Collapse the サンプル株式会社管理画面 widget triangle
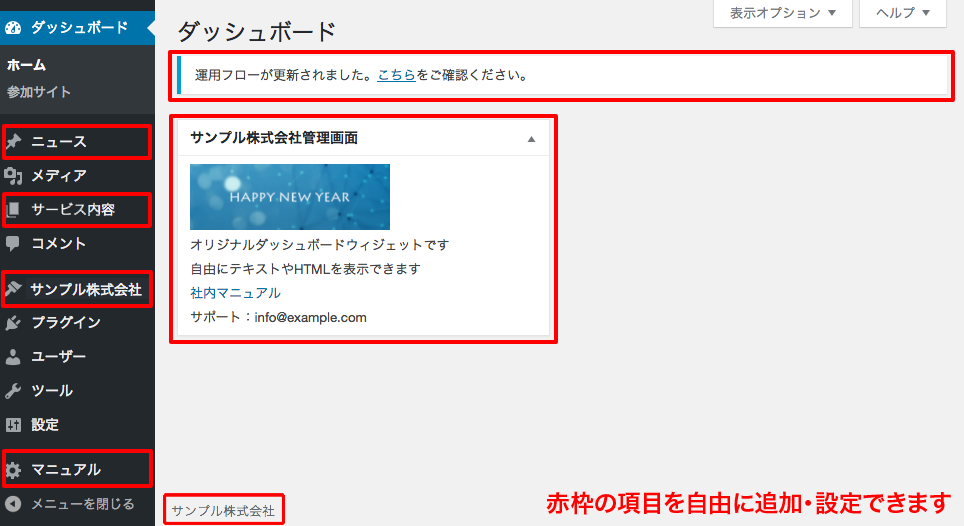 pos(531,139)
